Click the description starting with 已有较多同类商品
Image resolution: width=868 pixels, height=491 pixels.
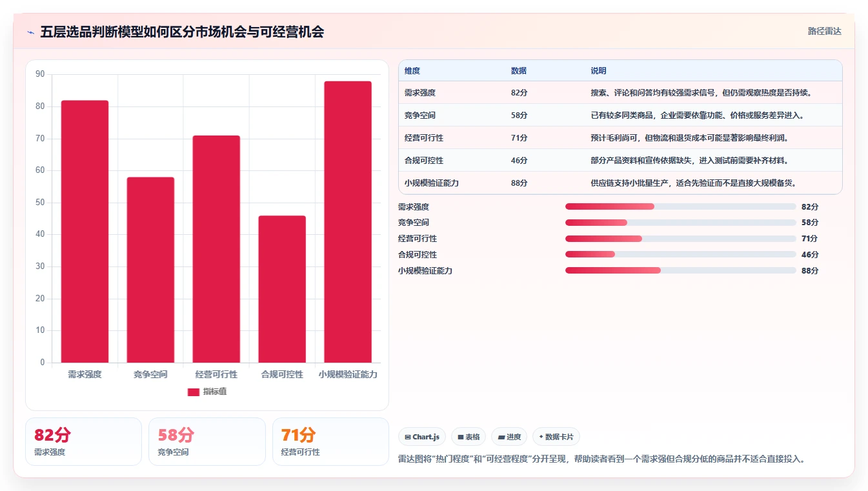point(698,115)
